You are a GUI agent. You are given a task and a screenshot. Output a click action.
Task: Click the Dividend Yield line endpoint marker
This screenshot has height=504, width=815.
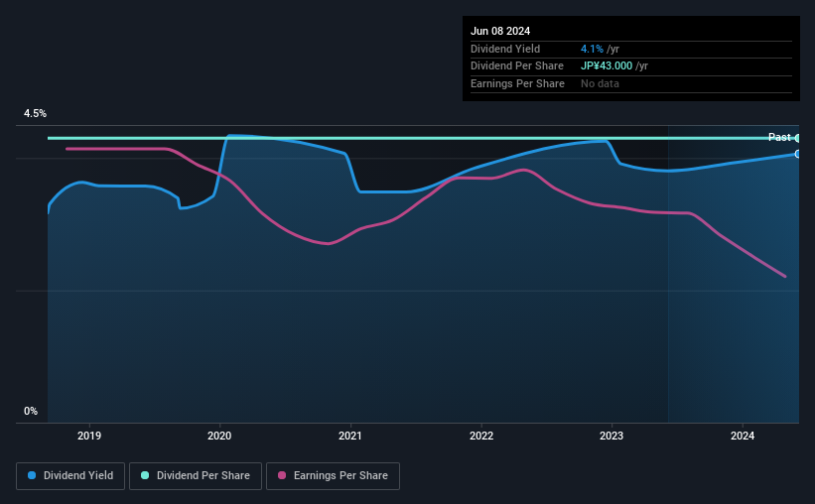coord(797,155)
